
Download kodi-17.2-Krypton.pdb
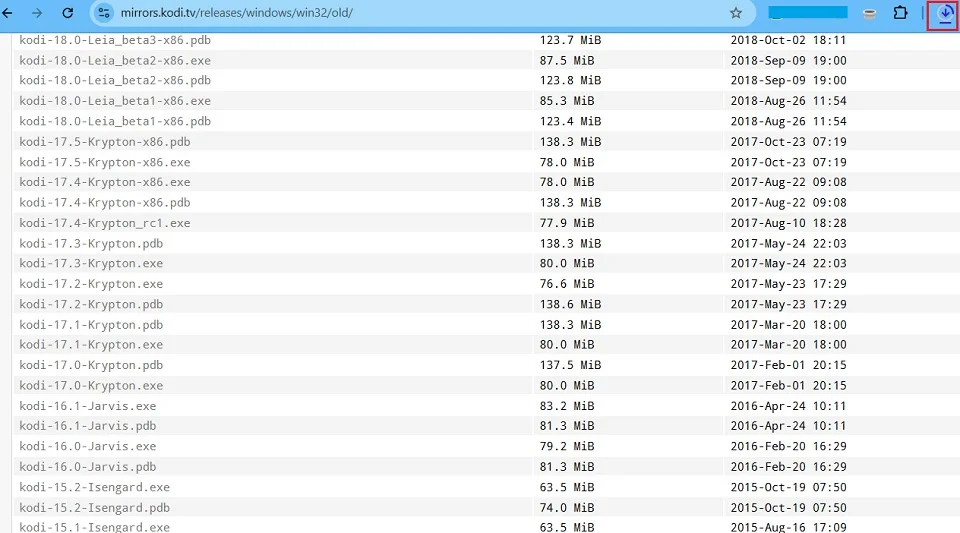pos(91,304)
